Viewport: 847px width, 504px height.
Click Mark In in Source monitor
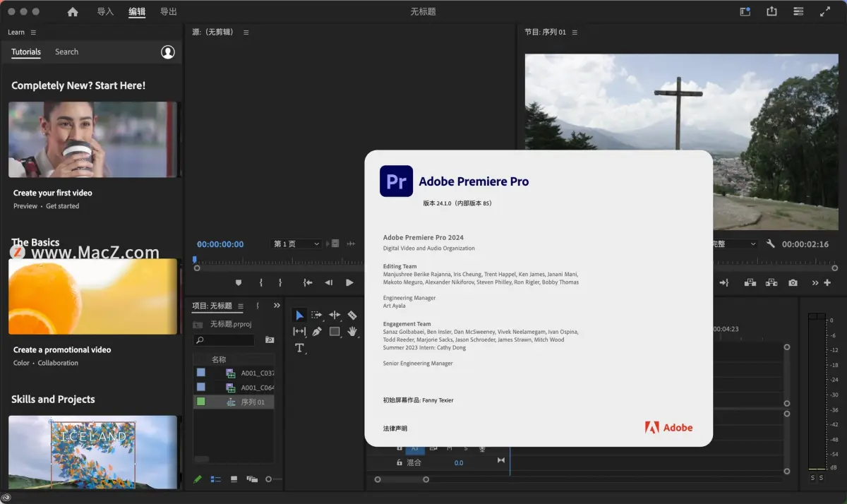261,282
